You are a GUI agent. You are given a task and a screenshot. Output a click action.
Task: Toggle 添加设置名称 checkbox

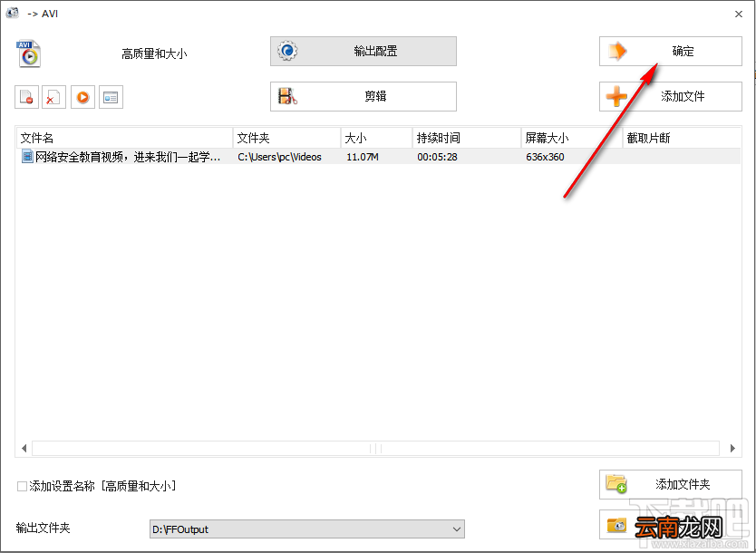(x=22, y=486)
